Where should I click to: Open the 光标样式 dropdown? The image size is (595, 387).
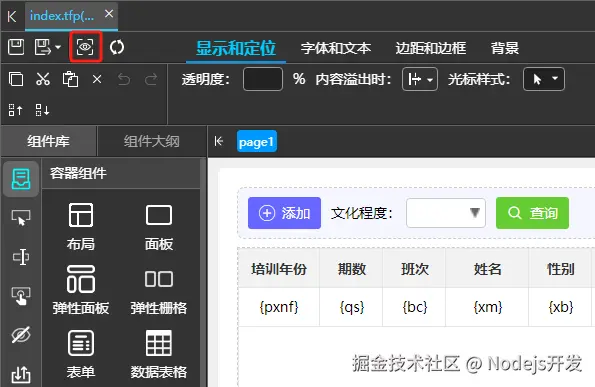click(x=544, y=79)
